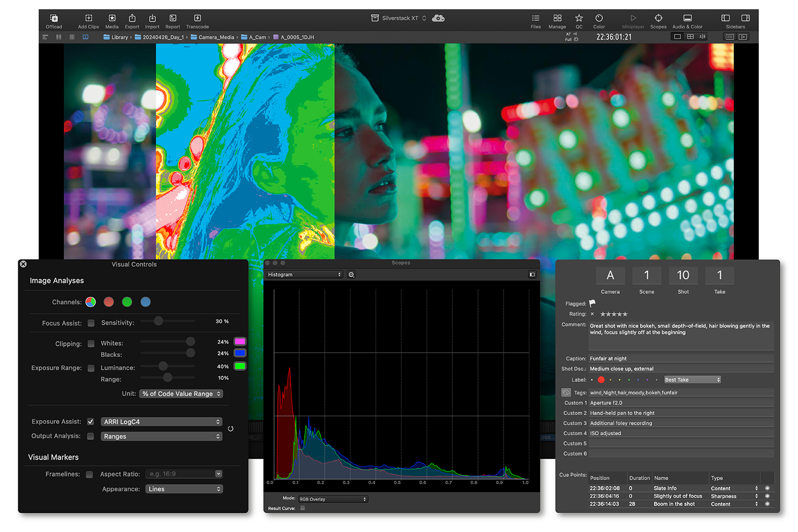Enable the Focus Assist checkbox
This screenshot has width=798, height=532.
coord(91,323)
